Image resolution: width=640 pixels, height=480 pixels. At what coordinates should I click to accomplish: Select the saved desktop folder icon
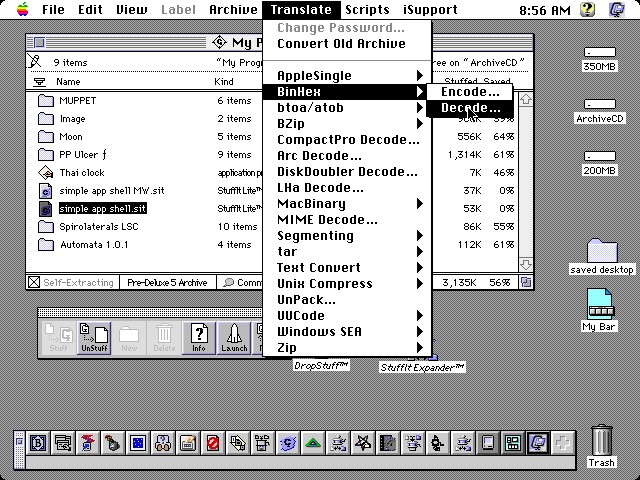pyautogui.click(x=601, y=256)
